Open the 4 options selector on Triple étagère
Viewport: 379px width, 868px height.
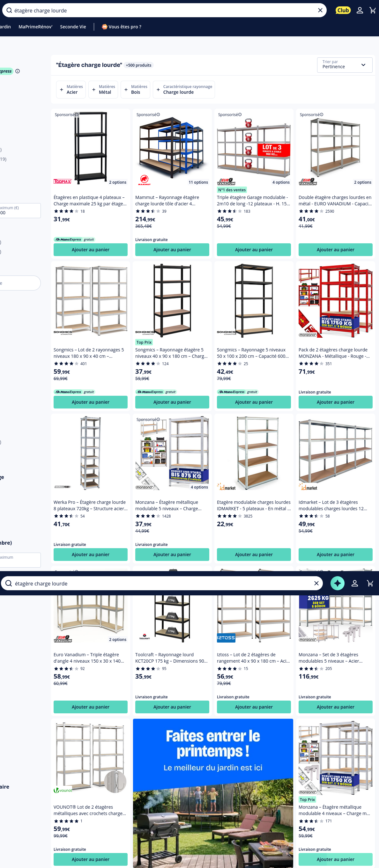click(x=281, y=182)
